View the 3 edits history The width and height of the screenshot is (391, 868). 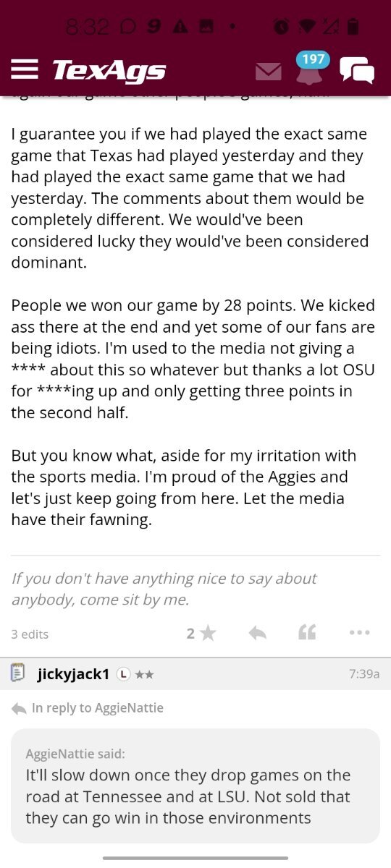30,634
